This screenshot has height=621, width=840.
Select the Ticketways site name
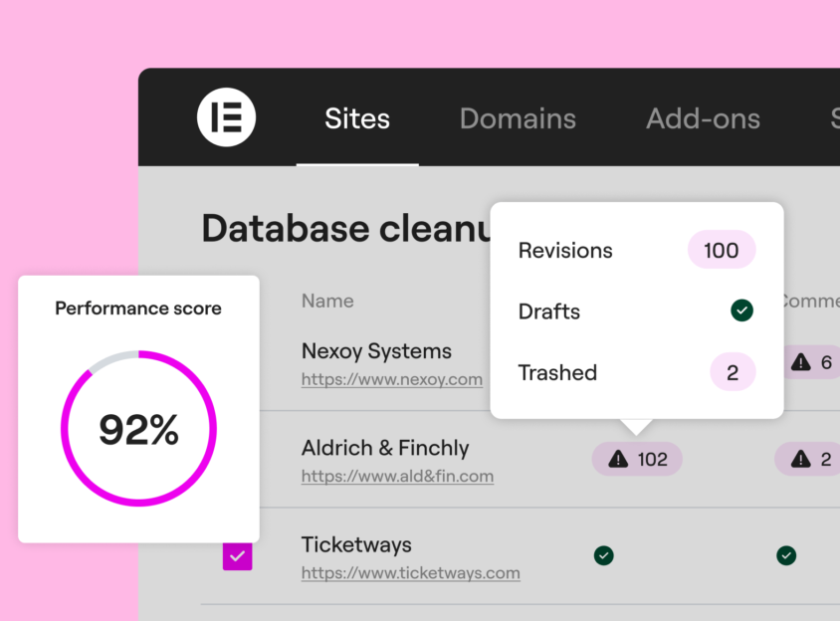pyautogui.click(x=356, y=544)
